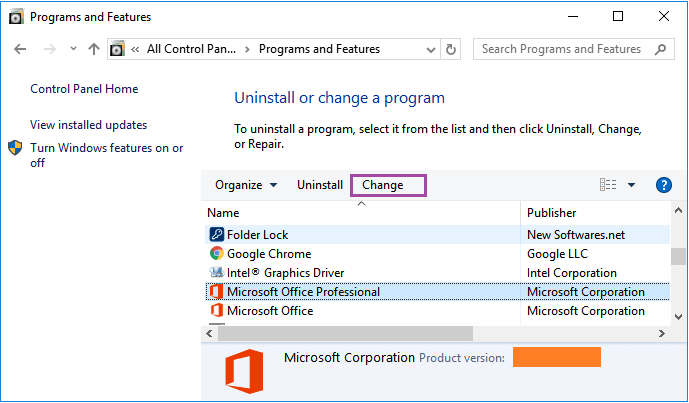The height and width of the screenshot is (403, 689).
Task: Click the Control Panel icon in address bar
Action: [x=117, y=49]
